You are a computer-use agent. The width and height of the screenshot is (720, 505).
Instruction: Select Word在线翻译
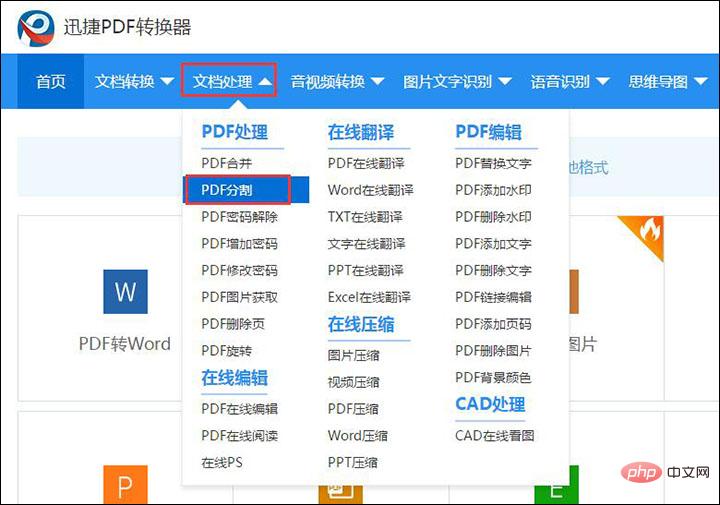tap(371, 190)
